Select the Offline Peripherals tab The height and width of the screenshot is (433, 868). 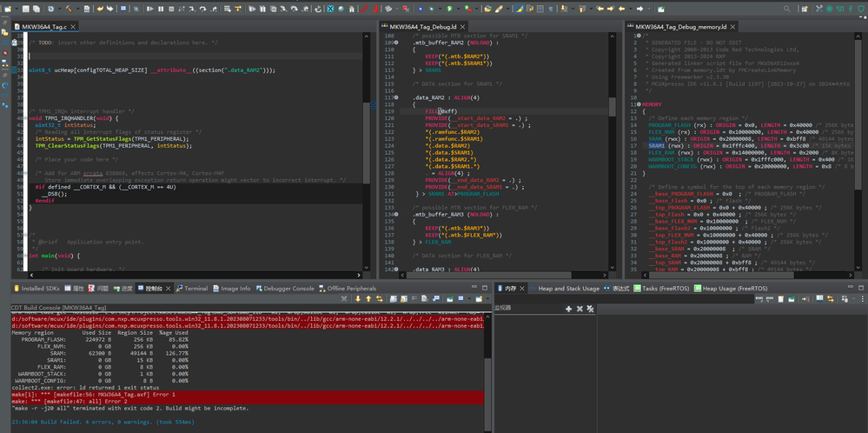pyautogui.click(x=351, y=288)
